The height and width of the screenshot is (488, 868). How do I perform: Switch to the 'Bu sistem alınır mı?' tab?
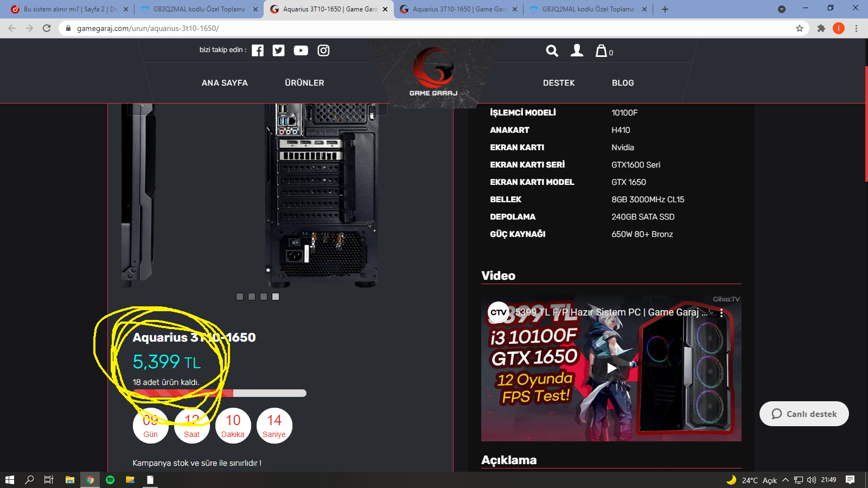[x=69, y=9]
